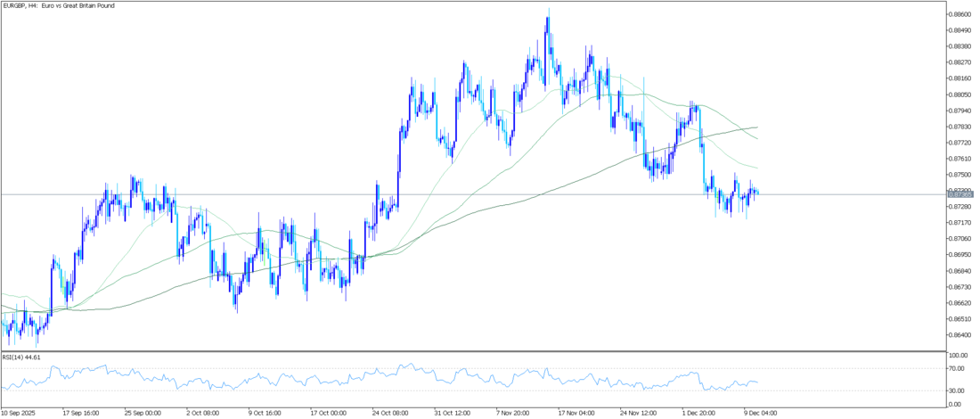Select the 0.87940 level on price scale
The image size is (980, 419).
coord(960,111)
